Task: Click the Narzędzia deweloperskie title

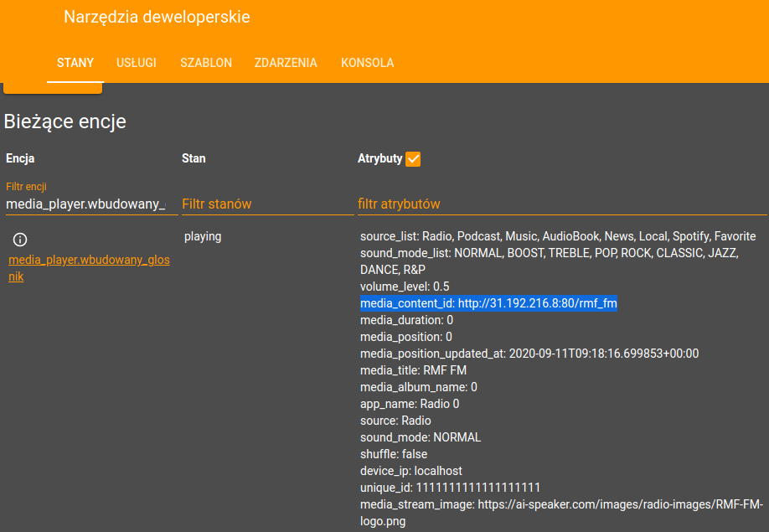Action: [157, 17]
